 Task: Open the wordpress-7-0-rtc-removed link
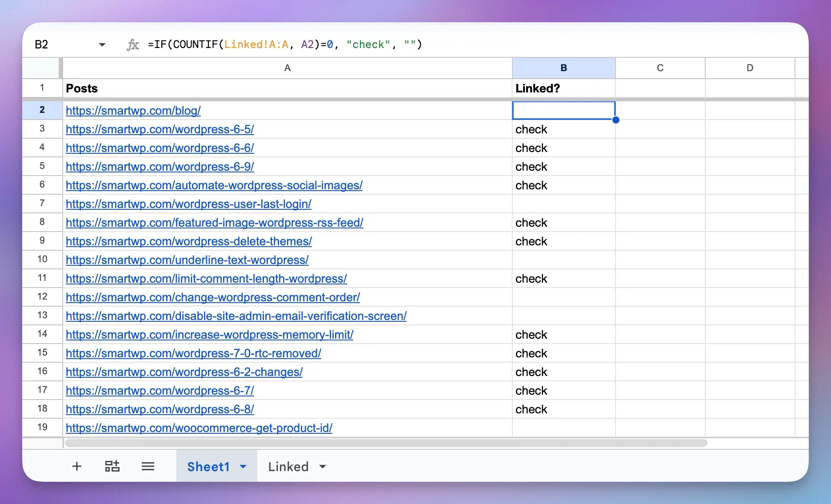(x=193, y=353)
